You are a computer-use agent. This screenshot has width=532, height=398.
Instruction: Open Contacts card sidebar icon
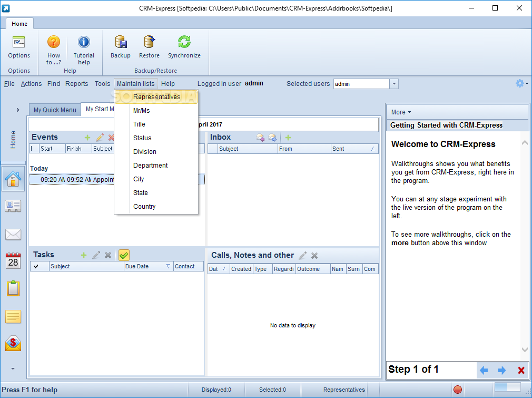[13, 206]
